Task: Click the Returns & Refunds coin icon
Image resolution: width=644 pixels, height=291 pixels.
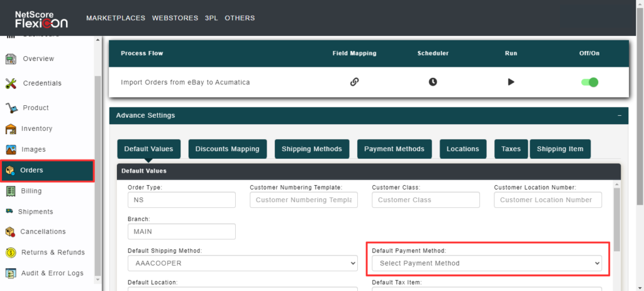Action: pyautogui.click(x=11, y=253)
